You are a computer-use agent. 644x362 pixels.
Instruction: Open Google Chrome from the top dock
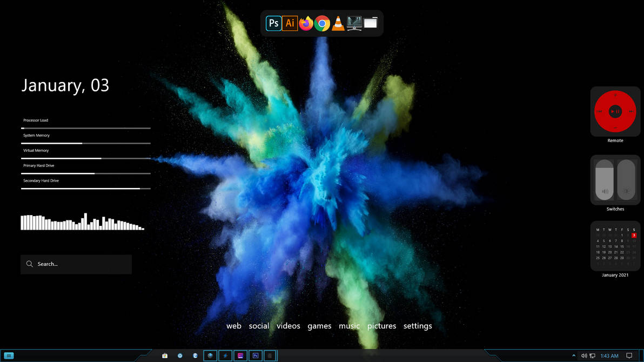point(323,23)
